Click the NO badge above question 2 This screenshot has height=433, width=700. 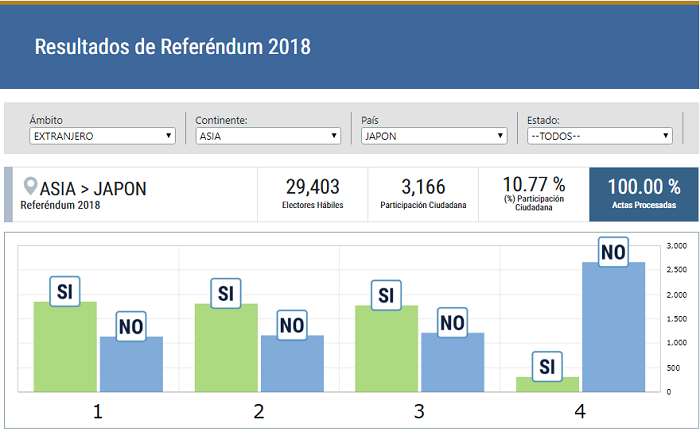(x=292, y=325)
